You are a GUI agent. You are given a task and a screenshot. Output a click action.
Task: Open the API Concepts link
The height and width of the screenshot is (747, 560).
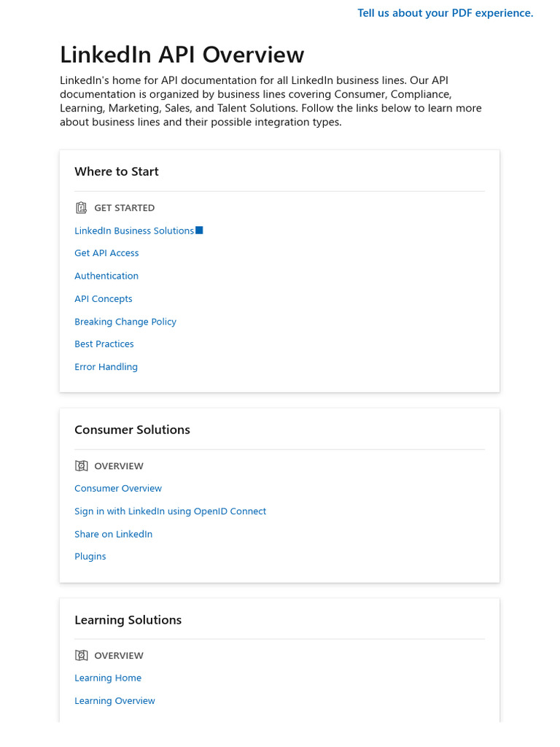tap(104, 299)
